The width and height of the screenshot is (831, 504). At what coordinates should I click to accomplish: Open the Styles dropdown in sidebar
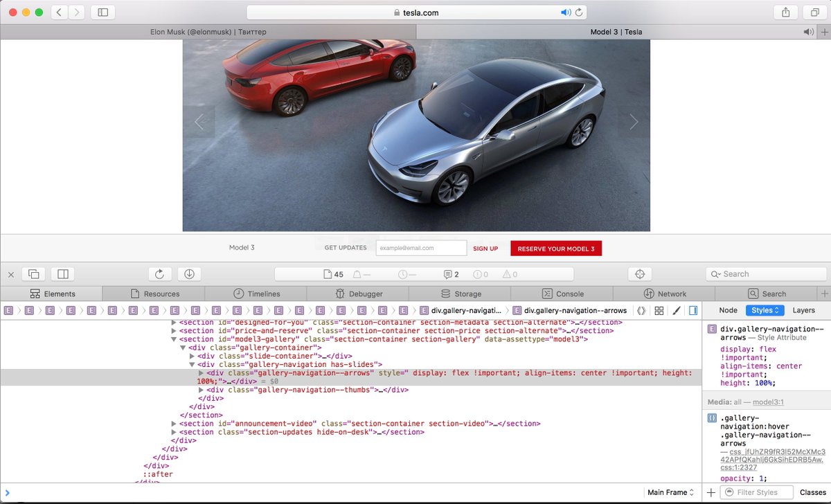(x=765, y=311)
